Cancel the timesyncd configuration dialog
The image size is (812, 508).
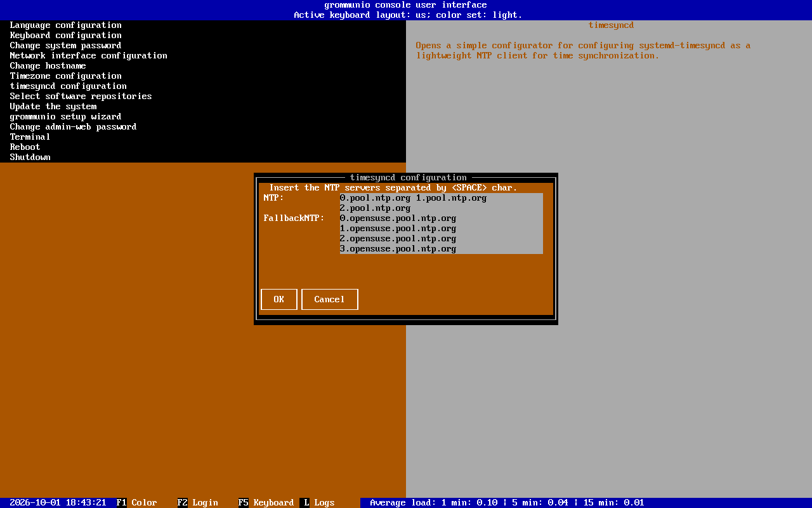coord(330,300)
